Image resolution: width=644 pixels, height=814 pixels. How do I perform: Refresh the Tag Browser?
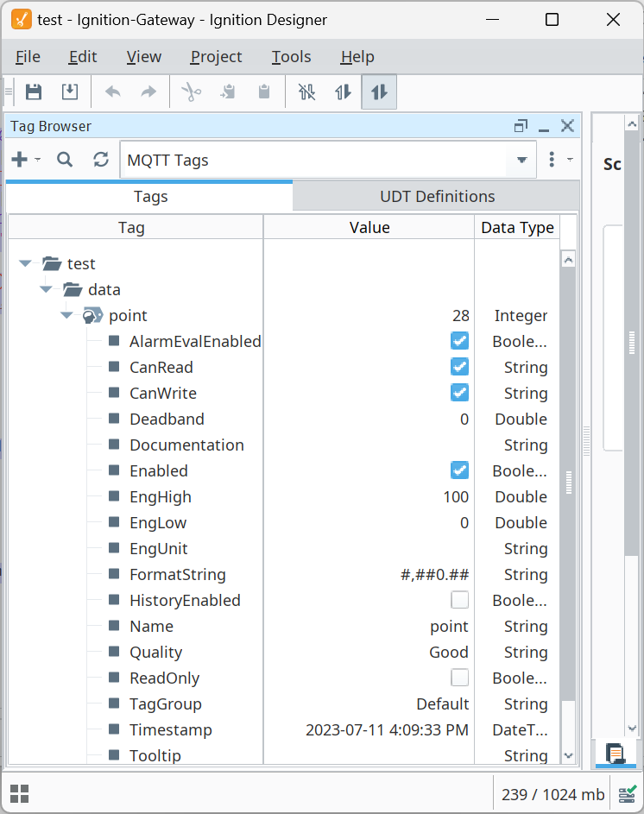coord(101,160)
